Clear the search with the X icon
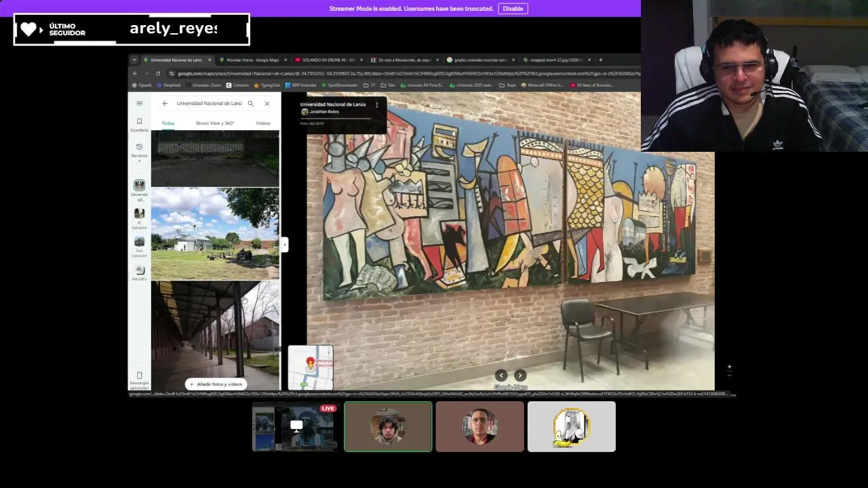Image resolution: width=868 pixels, height=488 pixels. coord(267,104)
